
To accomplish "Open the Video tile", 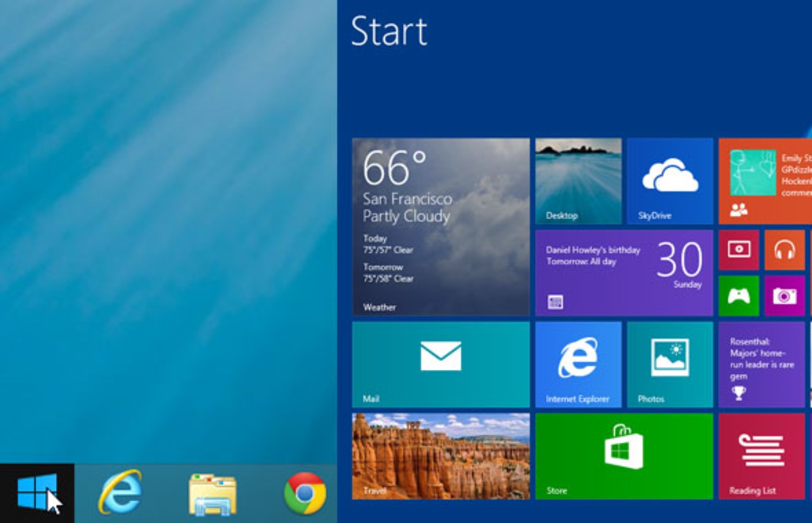I will click(x=739, y=250).
